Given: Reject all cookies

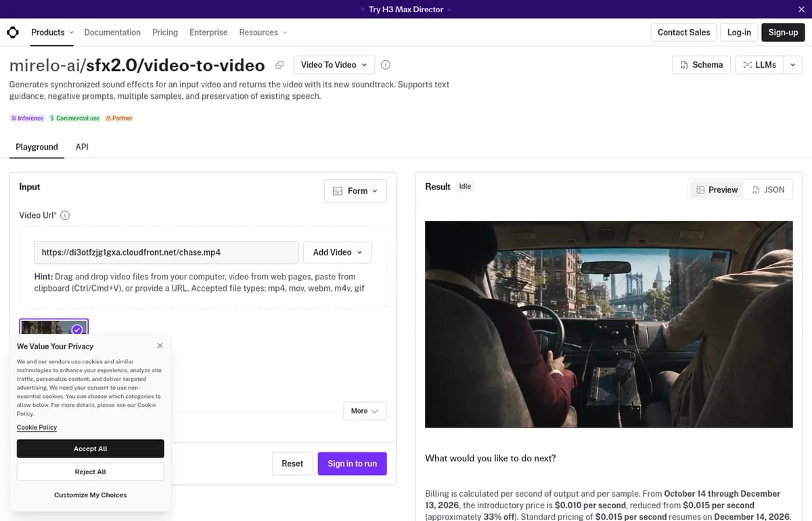Looking at the screenshot, I should (91, 472).
